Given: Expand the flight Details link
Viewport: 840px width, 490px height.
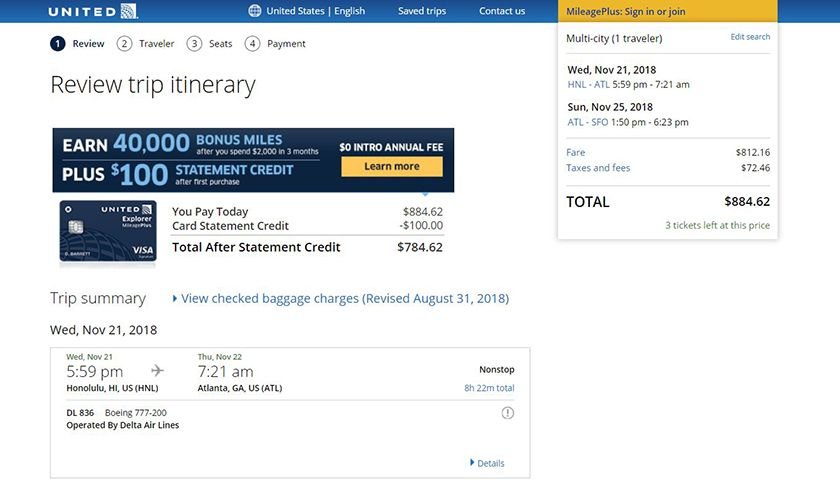Looking at the screenshot, I should tap(488, 463).
